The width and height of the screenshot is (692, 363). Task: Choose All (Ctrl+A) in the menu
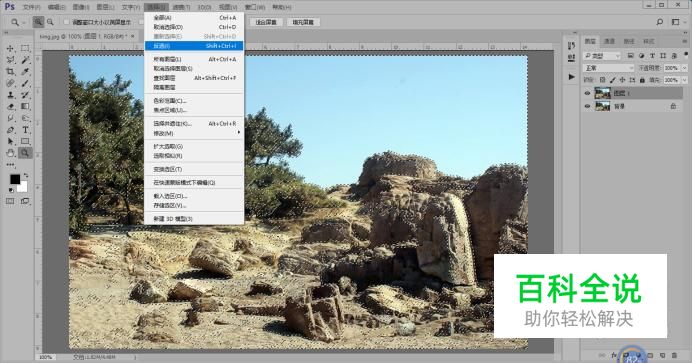pyautogui.click(x=194, y=18)
